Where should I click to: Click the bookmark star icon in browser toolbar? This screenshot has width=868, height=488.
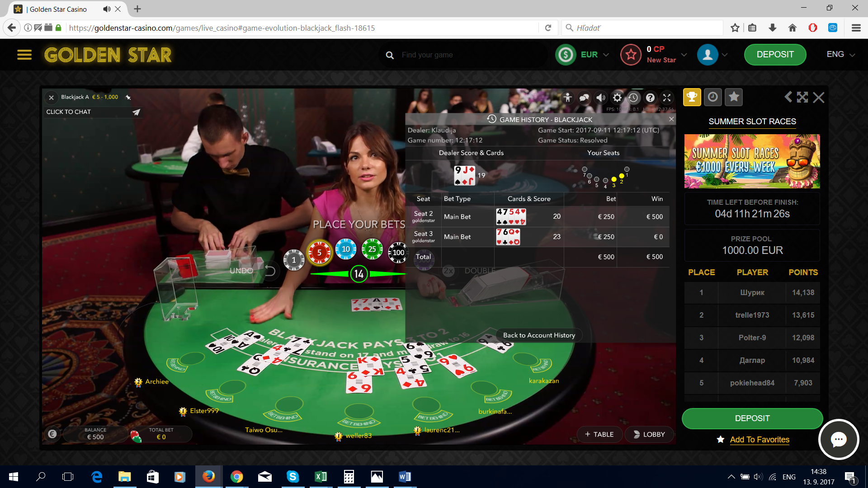(x=735, y=28)
